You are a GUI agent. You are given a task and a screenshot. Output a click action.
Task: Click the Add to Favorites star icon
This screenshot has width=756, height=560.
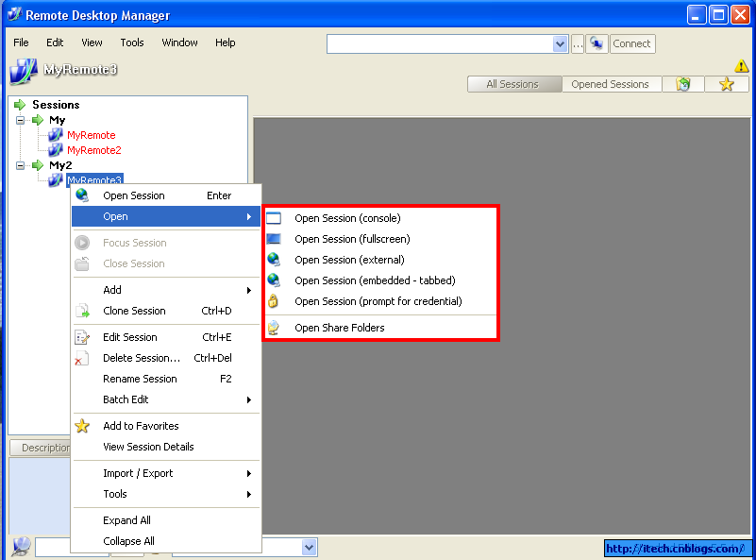click(82, 425)
